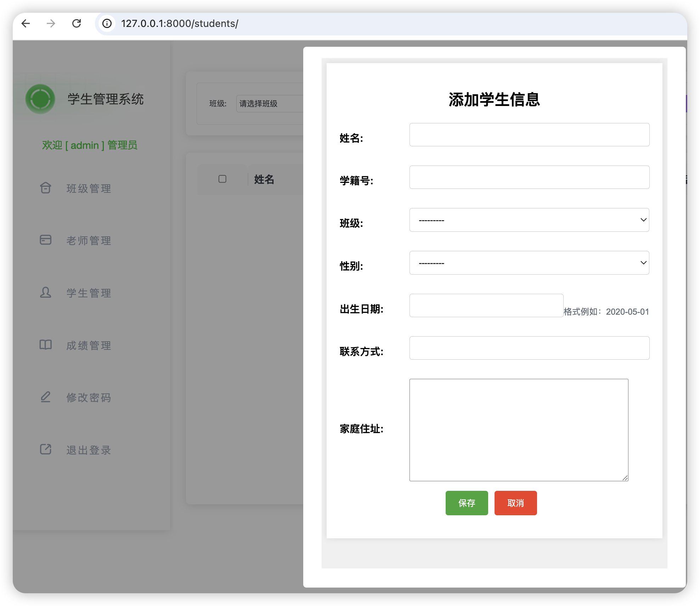Click the class management house icon
The width and height of the screenshot is (700, 606).
pyautogui.click(x=45, y=188)
